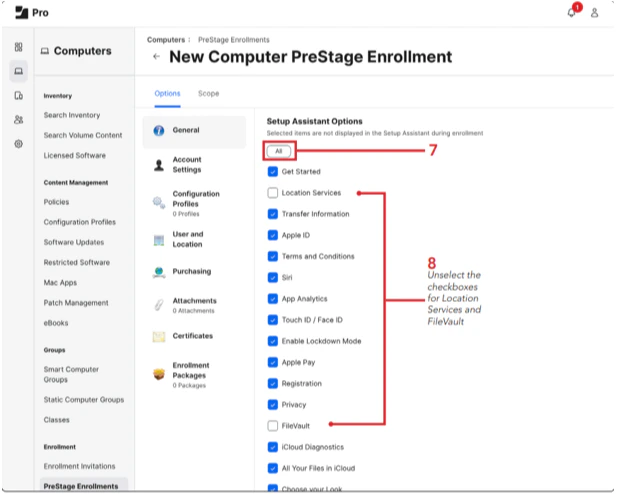Click the Configuration Profiles gear icon
622x494 pixels.
(x=159, y=203)
